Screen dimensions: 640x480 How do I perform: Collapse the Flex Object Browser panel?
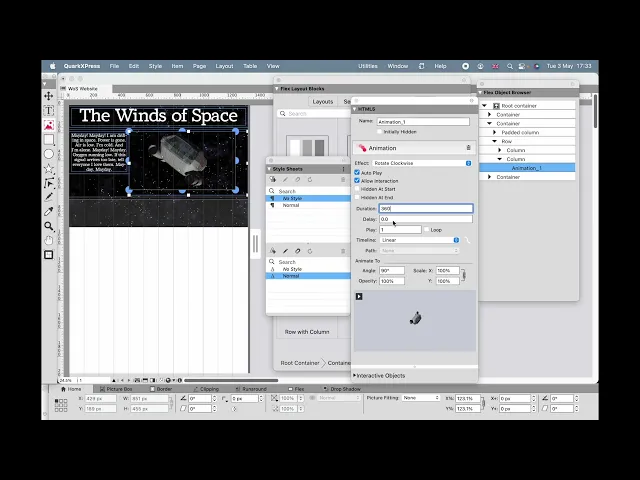(480, 93)
